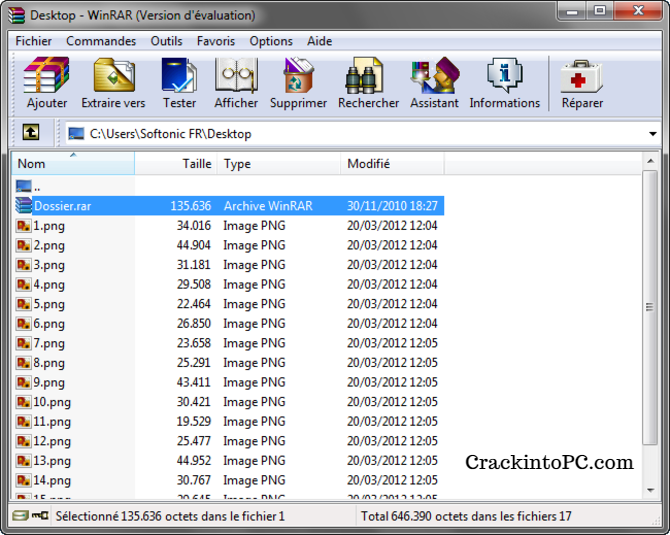Click the WinRAR title bar app icon
Screen dimensions: 670x535
(16, 15)
